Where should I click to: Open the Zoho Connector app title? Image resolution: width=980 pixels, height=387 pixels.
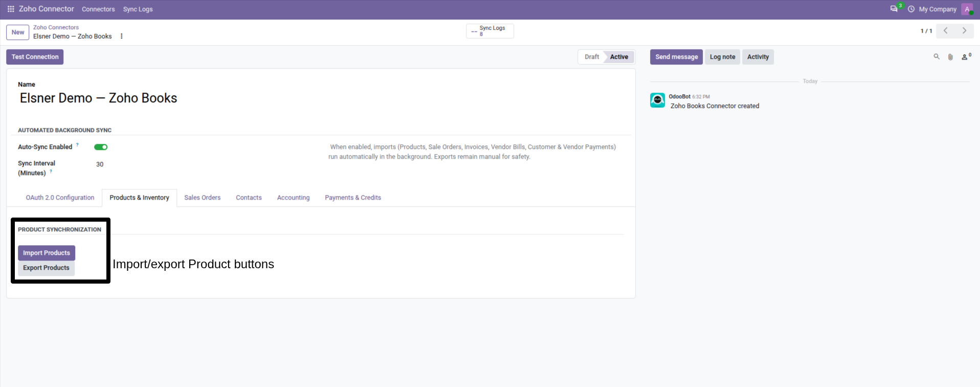(47, 9)
